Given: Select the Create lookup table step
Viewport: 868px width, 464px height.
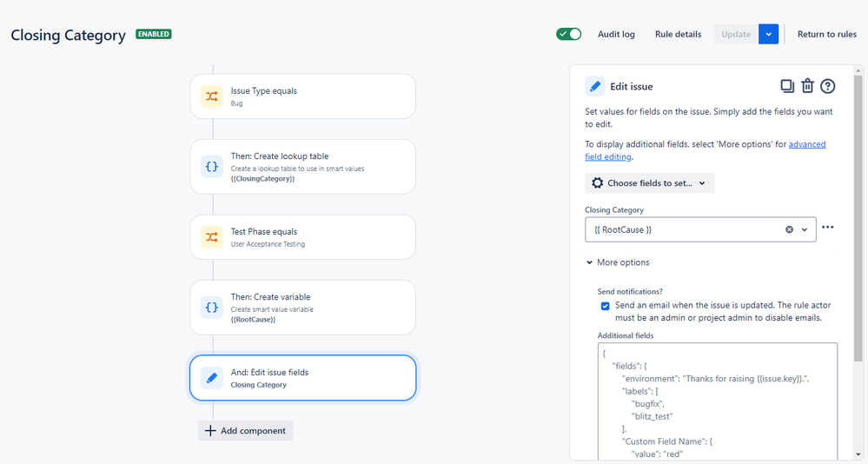Looking at the screenshot, I should click(303, 167).
